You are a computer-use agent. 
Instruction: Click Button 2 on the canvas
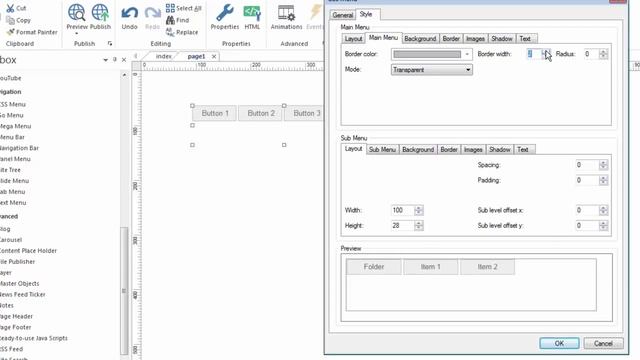click(261, 113)
